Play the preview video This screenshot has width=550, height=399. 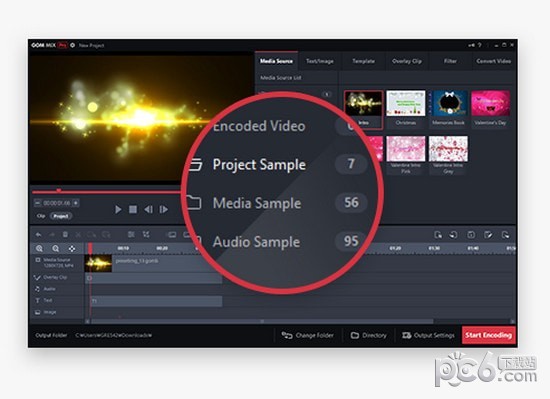pyautogui.click(x=118, y=209)
